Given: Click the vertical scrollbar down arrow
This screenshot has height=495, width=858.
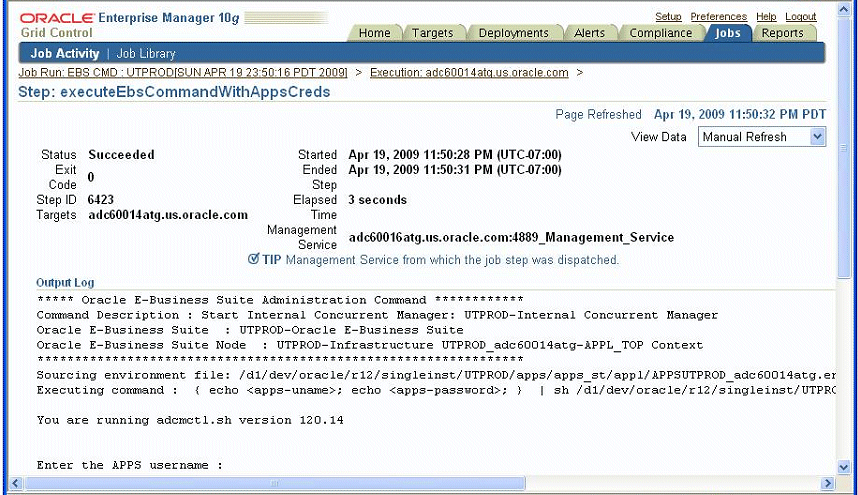Looking at the screenshot, I should 844,467.
